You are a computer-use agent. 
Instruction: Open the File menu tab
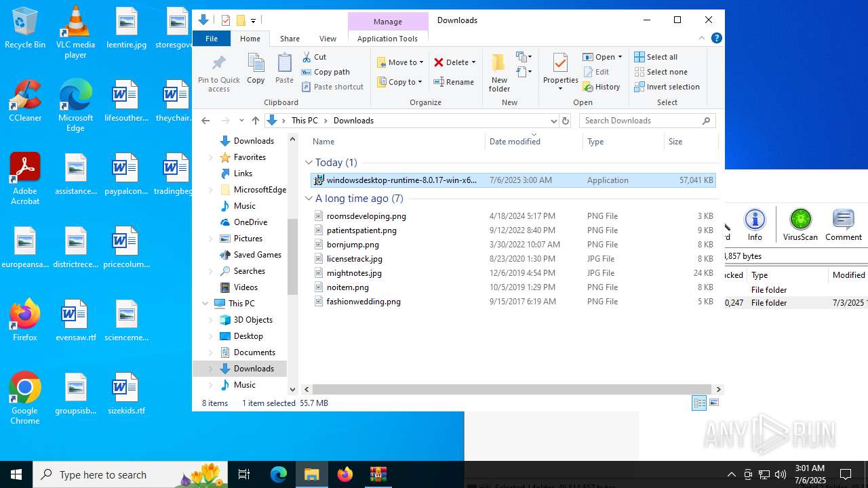coord(212,39)
